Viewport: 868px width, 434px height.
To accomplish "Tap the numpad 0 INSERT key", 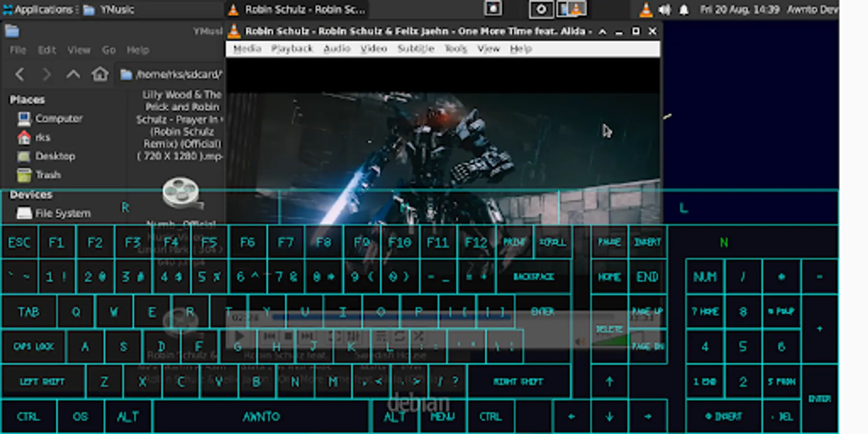I will (x=724, y=416).
